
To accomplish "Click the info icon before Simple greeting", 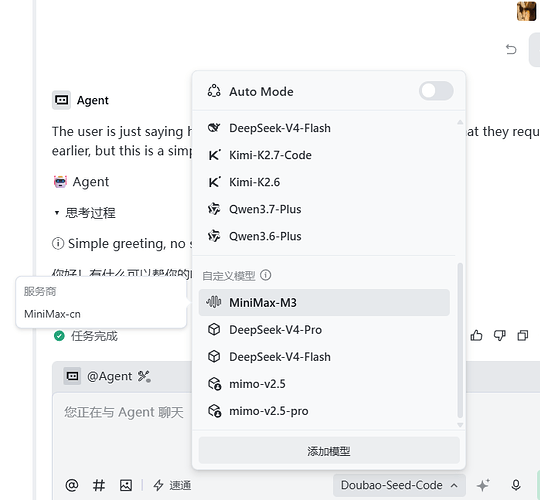I will point(58,243).
